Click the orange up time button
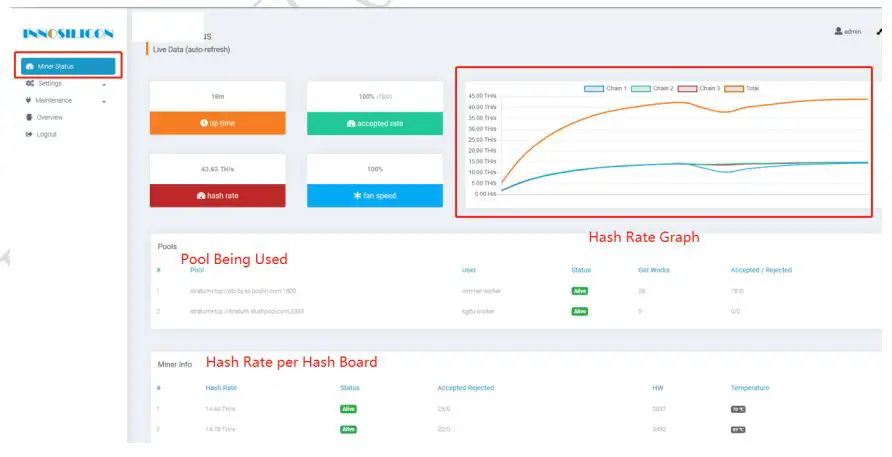This screenshot has height=457, width=892. pos(217,123)
